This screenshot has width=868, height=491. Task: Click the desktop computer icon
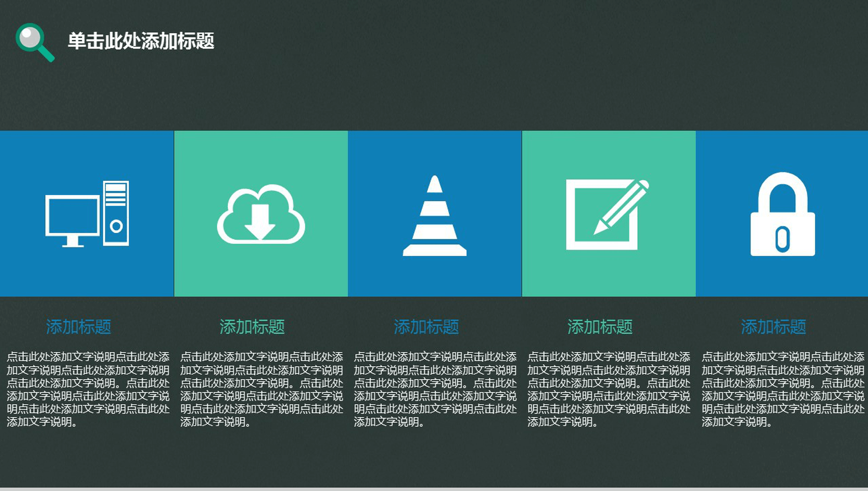(87, 214)
